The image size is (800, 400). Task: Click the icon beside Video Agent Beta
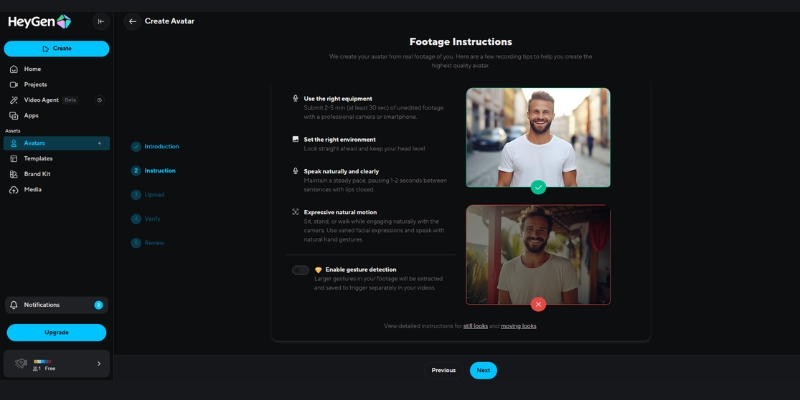point(99,100)
